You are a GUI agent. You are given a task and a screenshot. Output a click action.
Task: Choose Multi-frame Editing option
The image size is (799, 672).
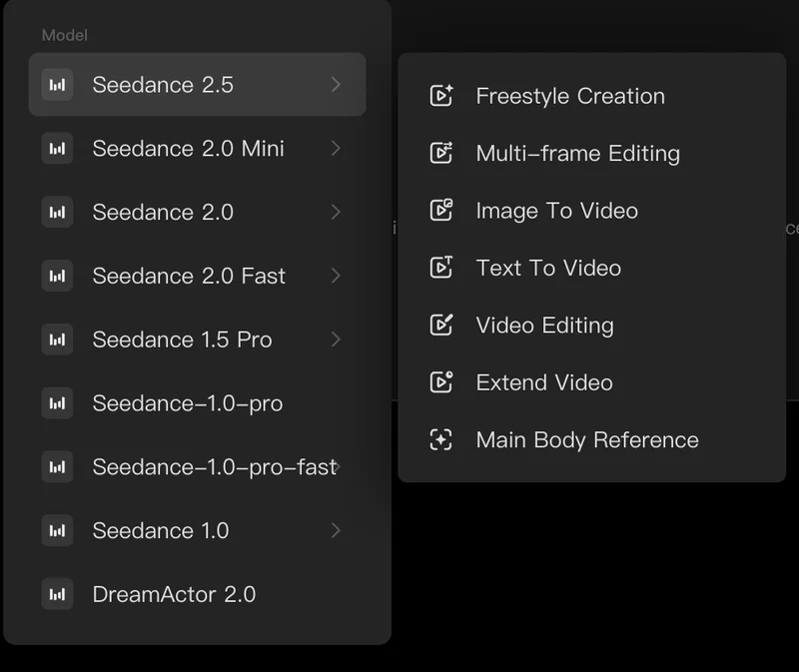[x=591, y=154]
